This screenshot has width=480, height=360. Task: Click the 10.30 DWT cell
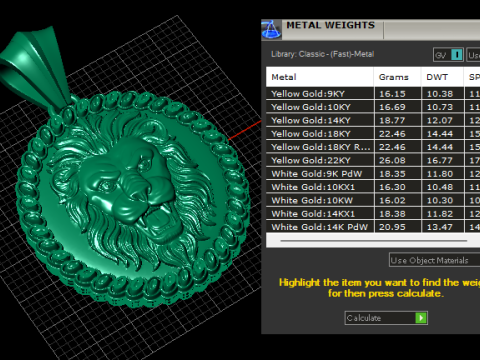click(x=442, y=200)
